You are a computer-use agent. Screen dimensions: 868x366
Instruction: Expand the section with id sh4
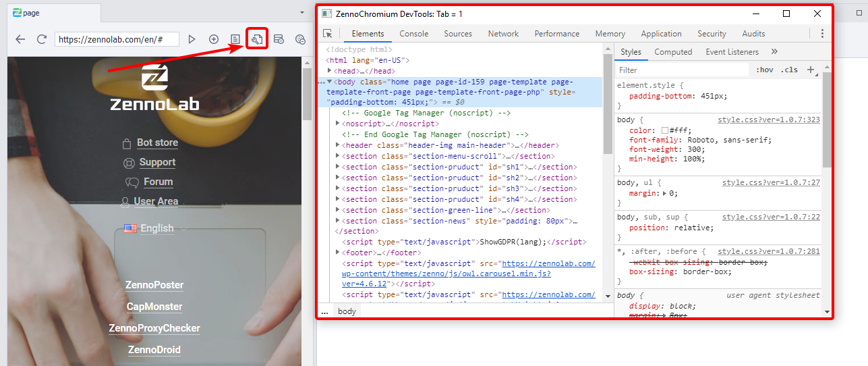pyautogui.click(x=338, y=199)
